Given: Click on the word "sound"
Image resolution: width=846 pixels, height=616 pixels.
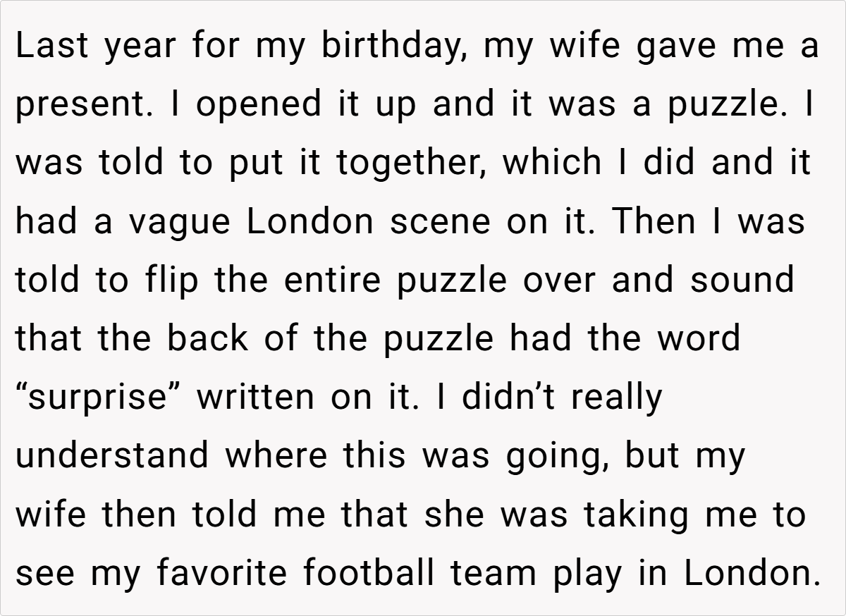Looking at the screenshot, I should click(742, 280).
